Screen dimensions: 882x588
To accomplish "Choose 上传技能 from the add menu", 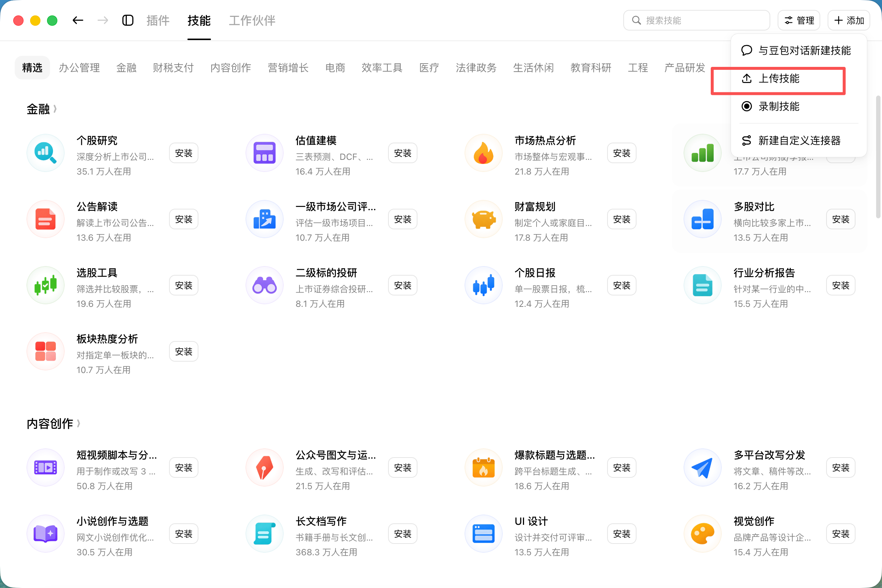I will click(x=799, y=78).
